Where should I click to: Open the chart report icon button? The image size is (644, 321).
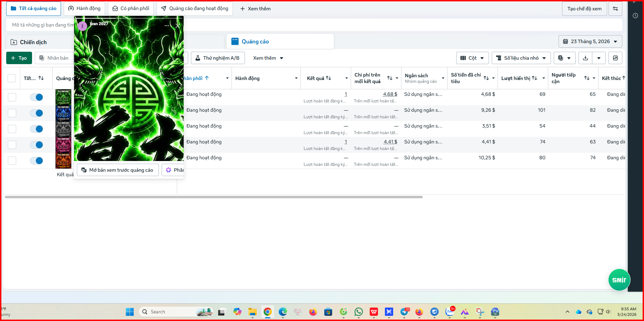tap(615, 58)
